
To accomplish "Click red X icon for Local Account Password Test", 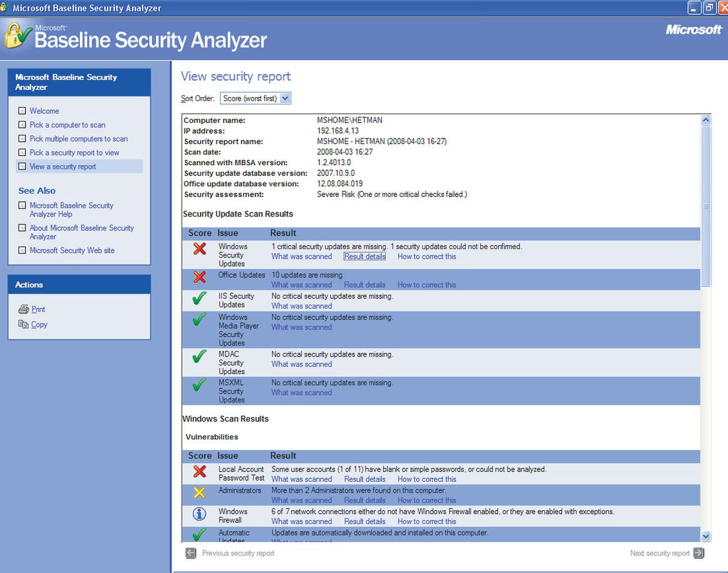I will click(200, 472).
